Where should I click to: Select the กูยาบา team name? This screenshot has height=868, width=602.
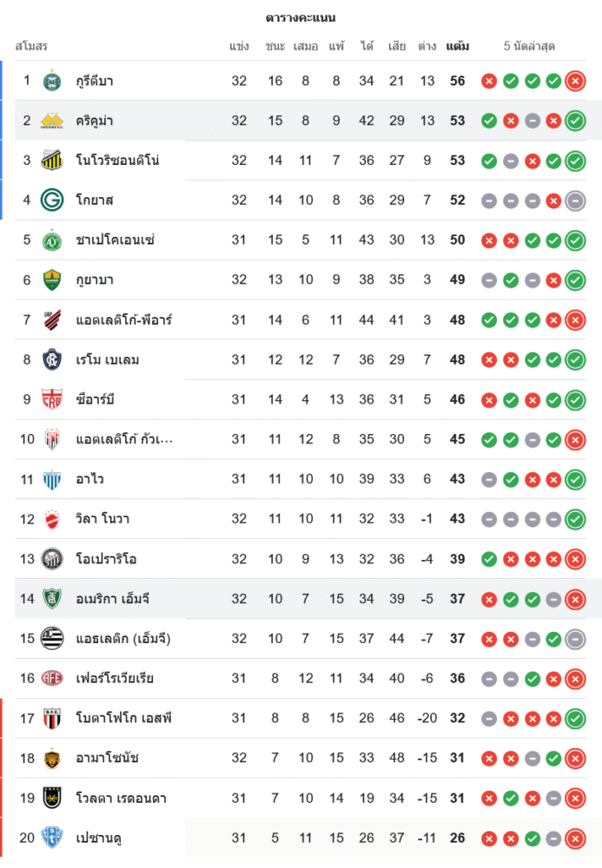click(95, 280)
